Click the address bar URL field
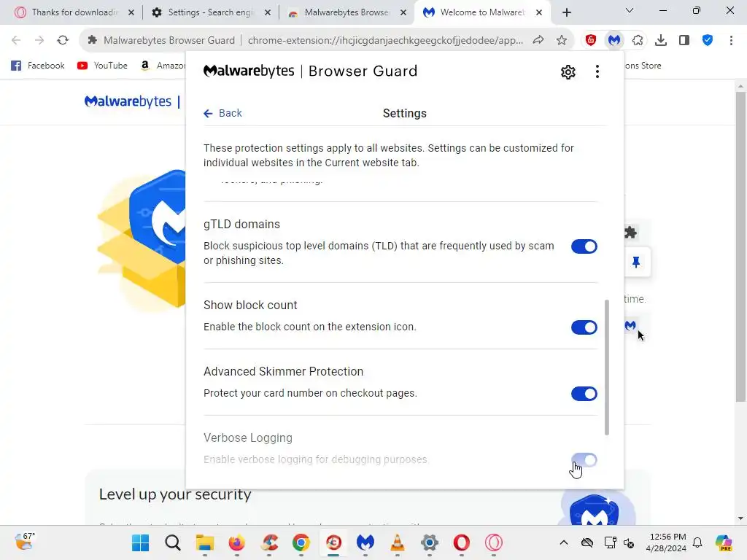This screenshot has height=560, width=747. click(x=385, y=41)
